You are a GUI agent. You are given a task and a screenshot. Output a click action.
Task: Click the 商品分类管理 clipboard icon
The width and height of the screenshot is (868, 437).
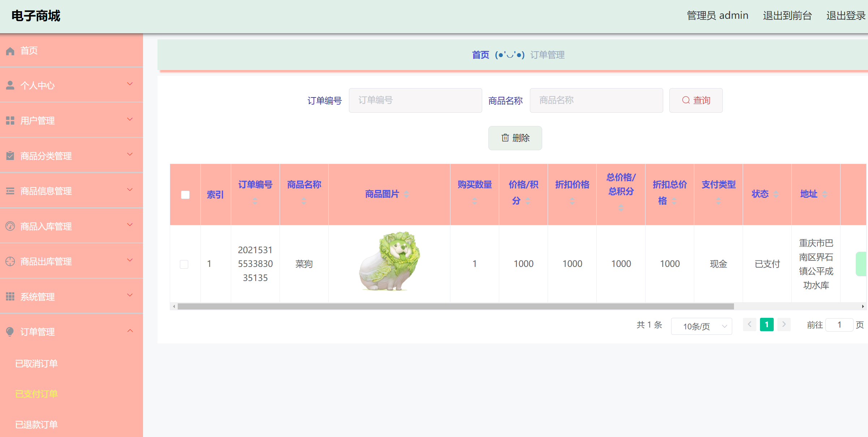tap(10, 155)
